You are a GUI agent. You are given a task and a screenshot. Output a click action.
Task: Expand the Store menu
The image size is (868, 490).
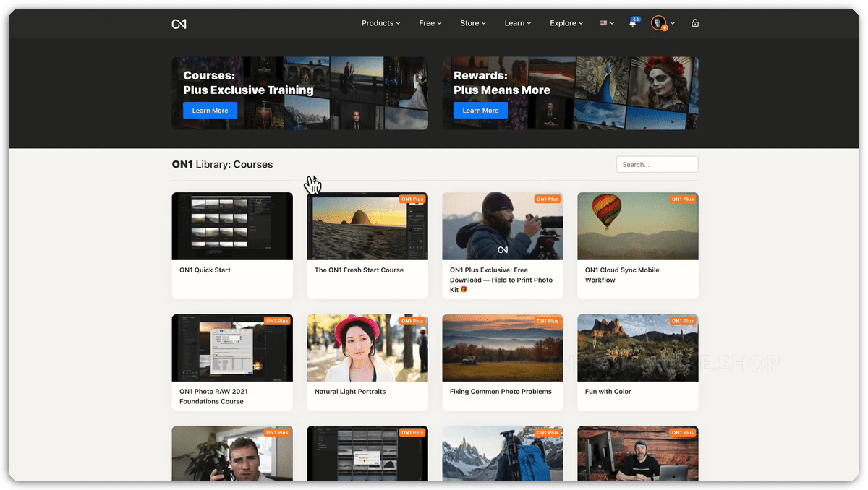(x=473, y=23)
